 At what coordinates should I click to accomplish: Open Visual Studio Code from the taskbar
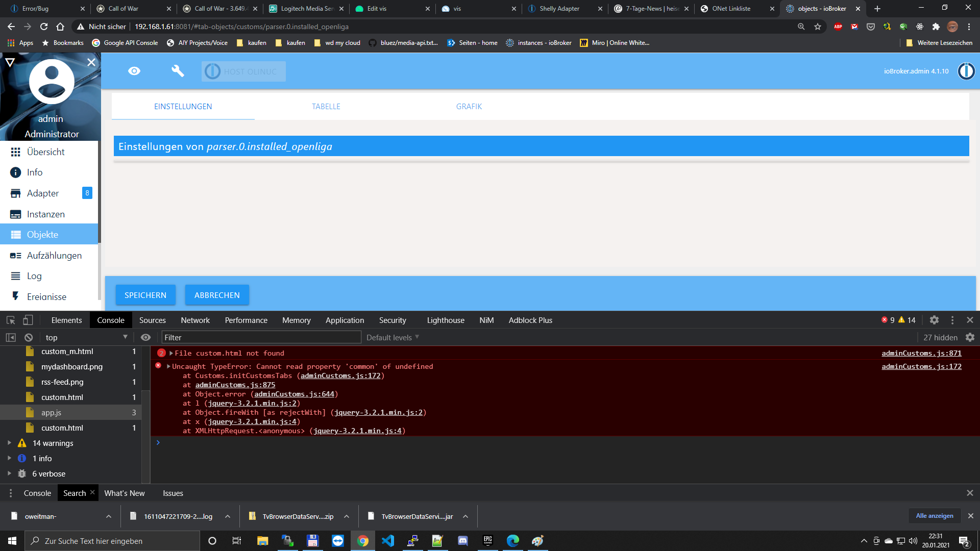pos(388,541)
